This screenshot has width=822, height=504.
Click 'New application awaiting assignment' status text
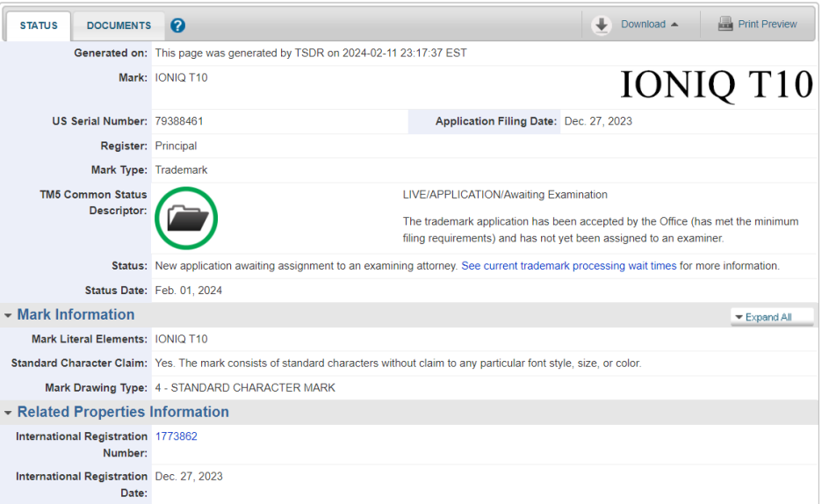tap(306, 266)
